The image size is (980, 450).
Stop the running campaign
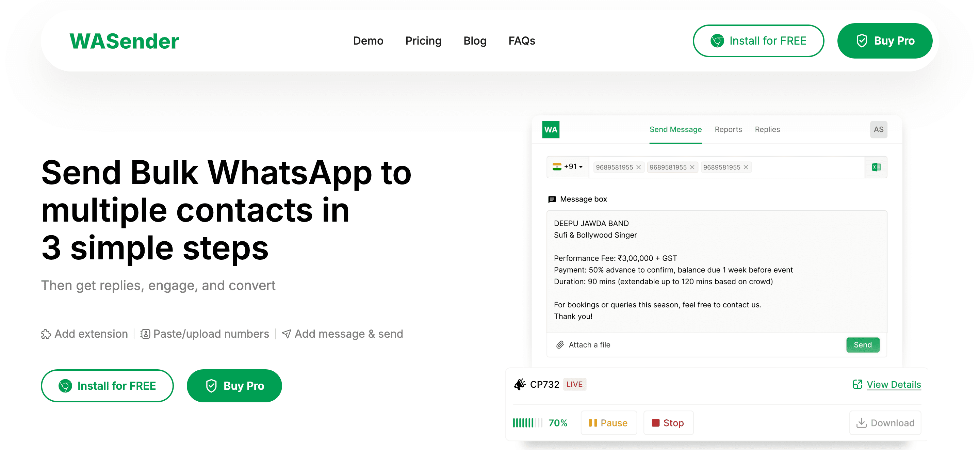click(x=668, y=423)
